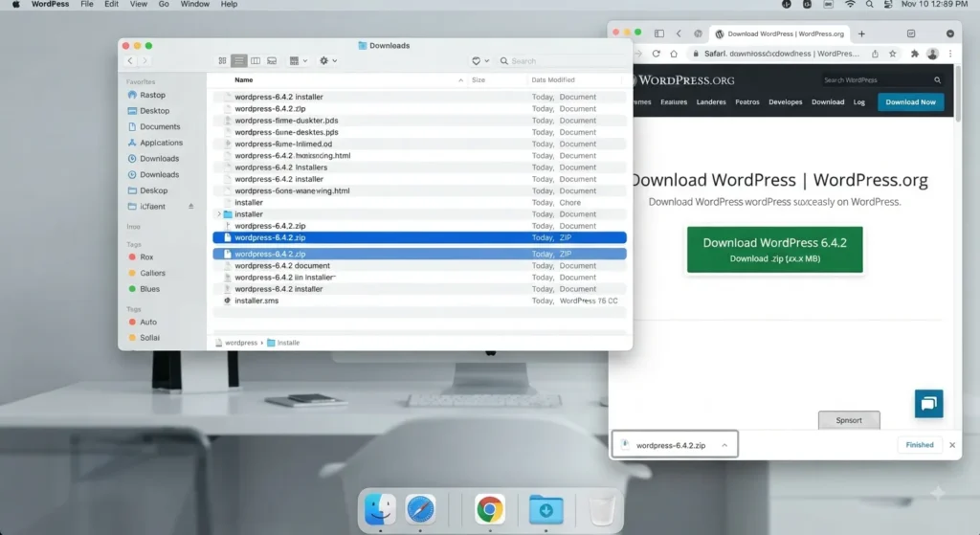Screen dimensions: 980x535
Task: Select Documents in Finder sidebar
Action: (x=160, y=127)
